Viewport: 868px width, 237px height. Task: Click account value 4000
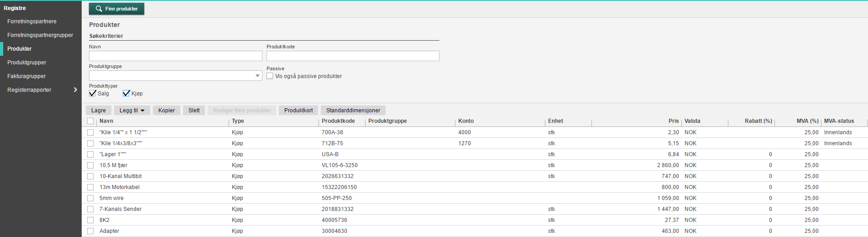[465, 132]
